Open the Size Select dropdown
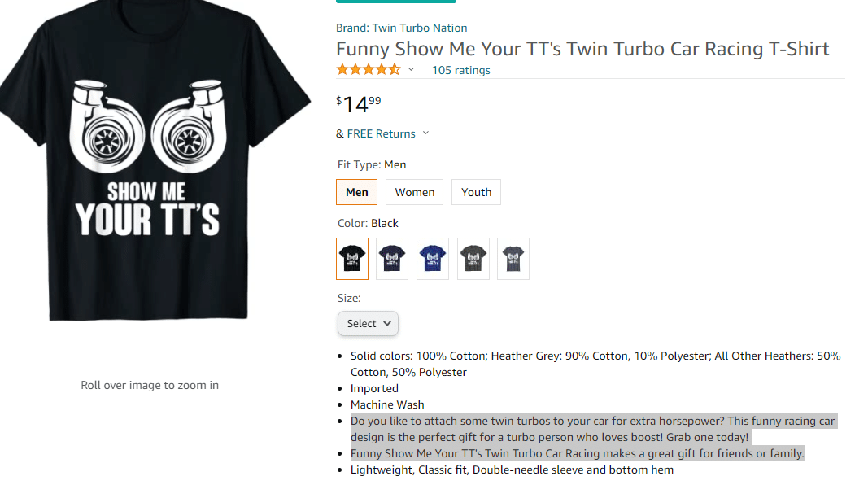This screenshot has width=868, height=485. pyautogui.click(x=368, y=323)
